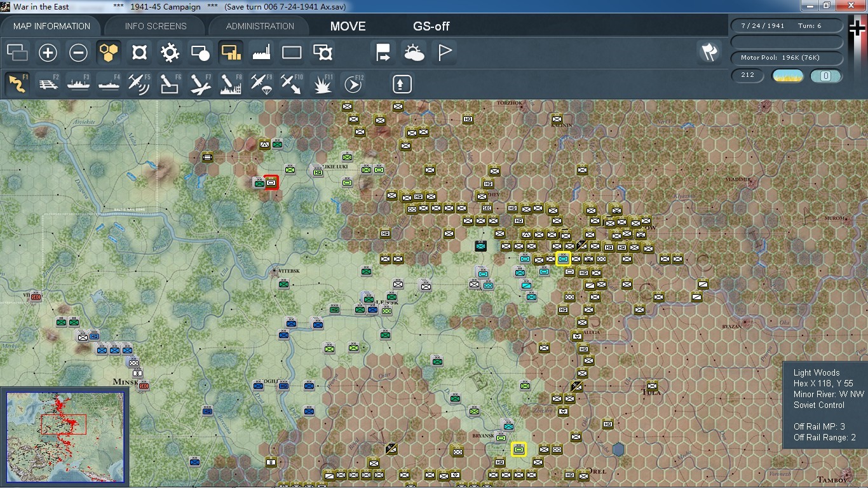The width and height of the screenshot is (868, 488).
Task: Select the yellow-highlighted cyan unit in the northern cluster
Action: (x=563, y=258)
